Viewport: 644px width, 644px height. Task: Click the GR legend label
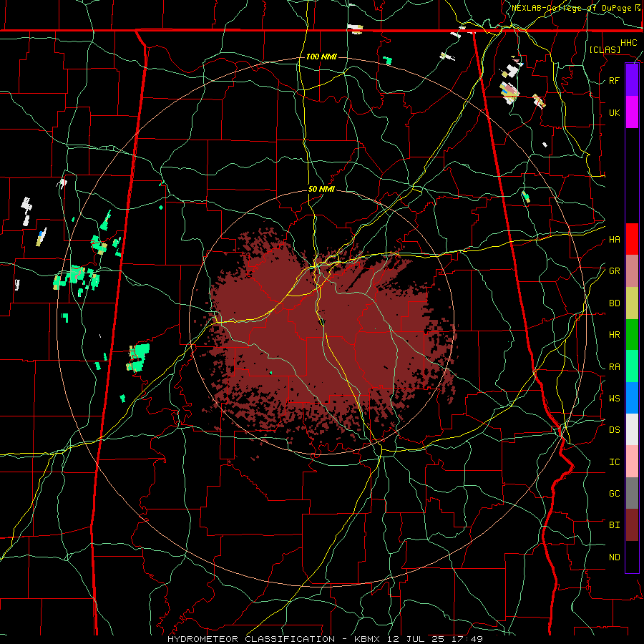(x=615, y=271)
